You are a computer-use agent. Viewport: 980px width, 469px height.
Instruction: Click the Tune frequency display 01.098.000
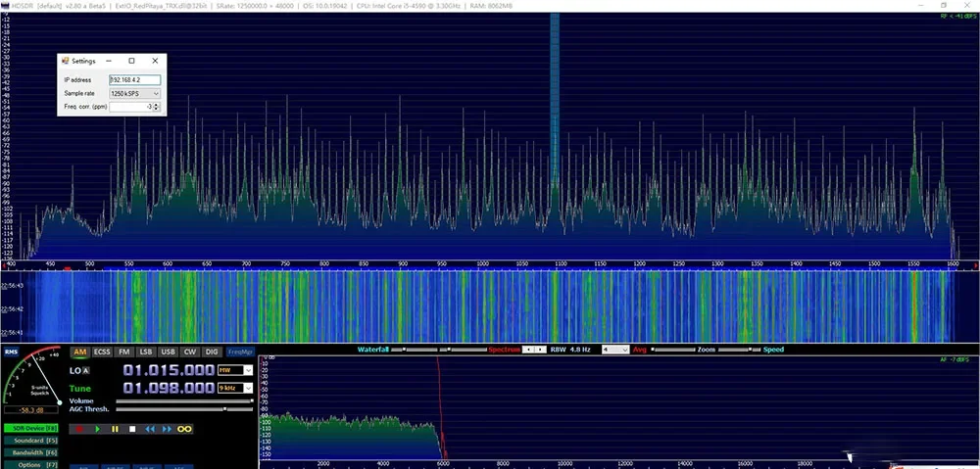click(169, 388)
